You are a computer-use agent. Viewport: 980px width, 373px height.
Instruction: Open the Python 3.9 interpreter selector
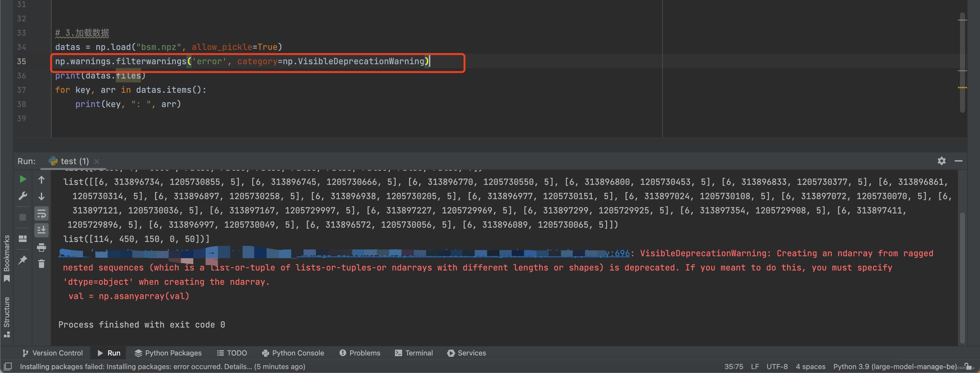click(894, 367)
